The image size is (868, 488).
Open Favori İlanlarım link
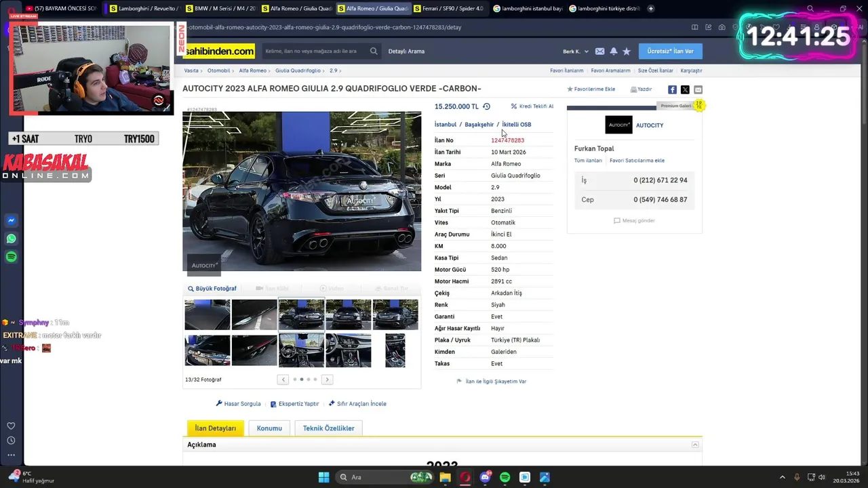(x=567, y=70)
